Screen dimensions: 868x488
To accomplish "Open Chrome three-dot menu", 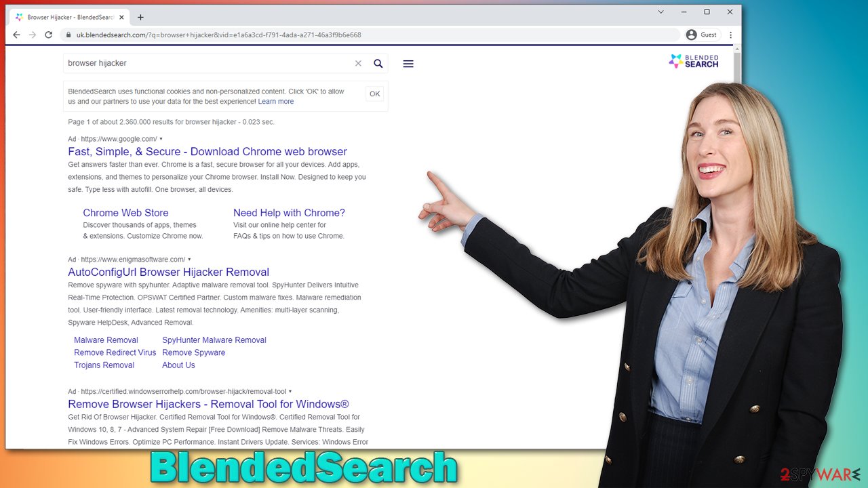I will click(x=730, y=35).
